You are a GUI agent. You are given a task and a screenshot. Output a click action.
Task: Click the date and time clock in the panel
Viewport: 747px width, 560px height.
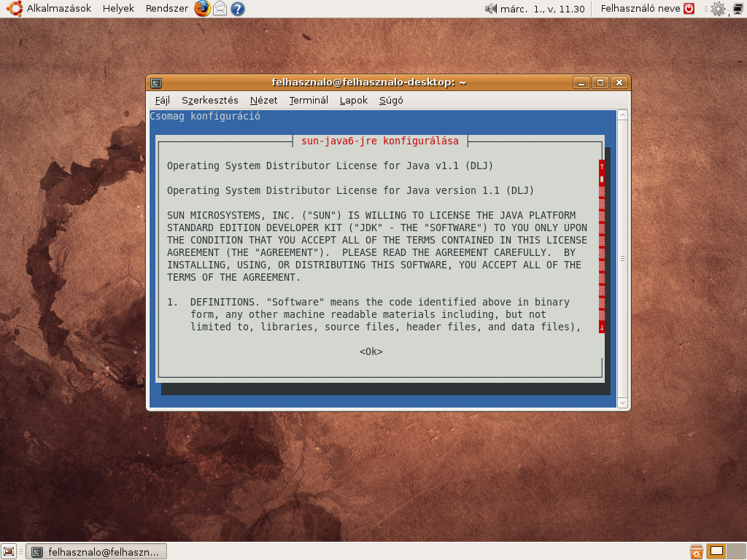[542, 9]
